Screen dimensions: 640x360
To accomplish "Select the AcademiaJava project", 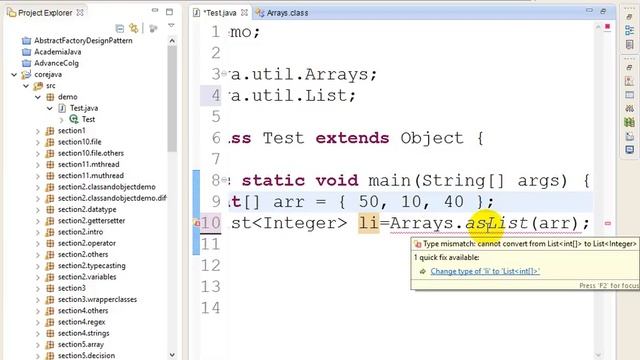I will tap(58, 52).
